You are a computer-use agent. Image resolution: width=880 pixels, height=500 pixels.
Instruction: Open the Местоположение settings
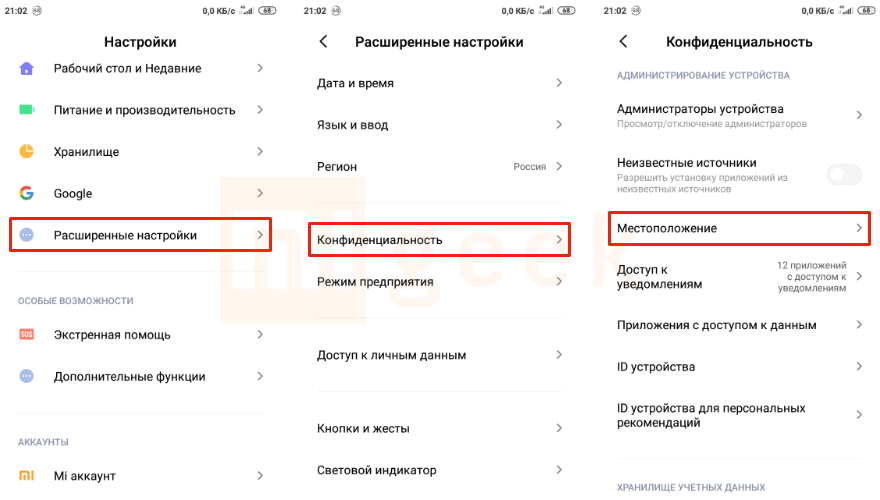pyautogui.click(x=738, y=229)
